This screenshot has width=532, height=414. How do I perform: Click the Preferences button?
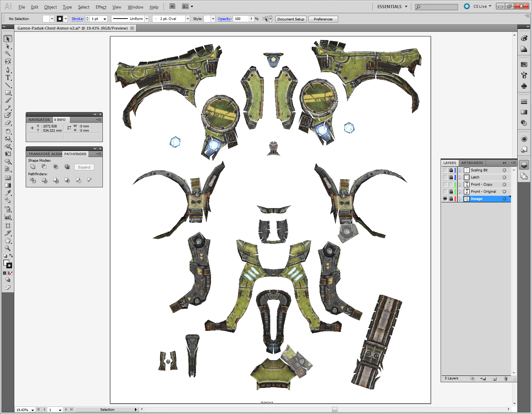[323, 19]
